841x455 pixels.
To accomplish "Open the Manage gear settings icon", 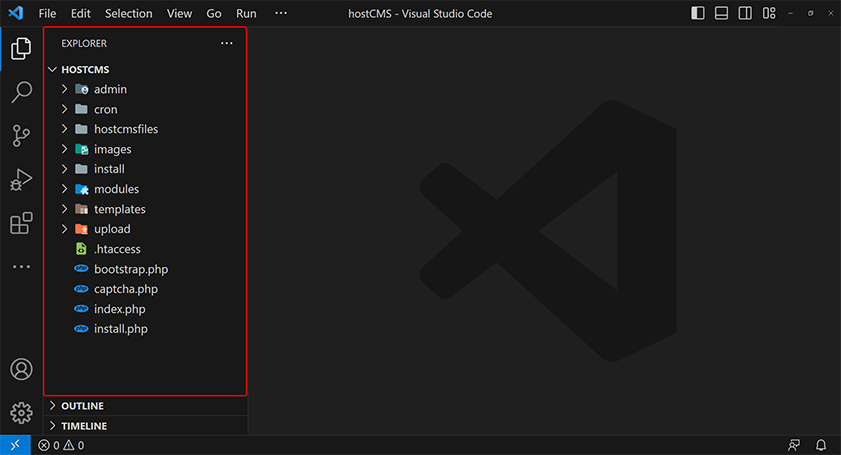I will pos(21,413).
